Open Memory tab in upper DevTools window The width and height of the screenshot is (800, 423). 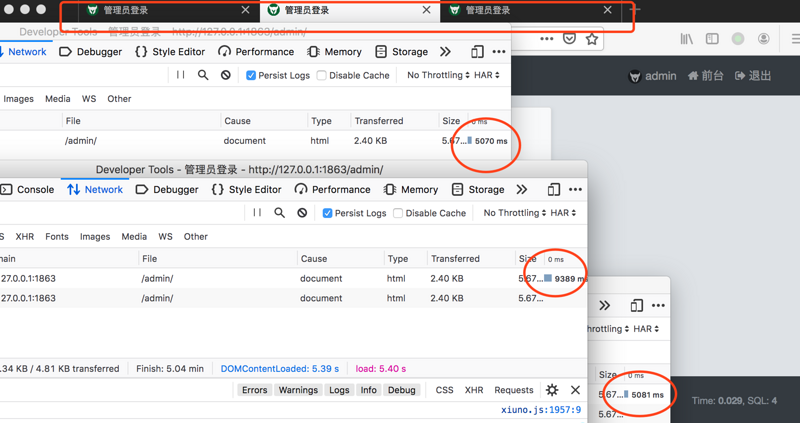click(x=335, y=52)
